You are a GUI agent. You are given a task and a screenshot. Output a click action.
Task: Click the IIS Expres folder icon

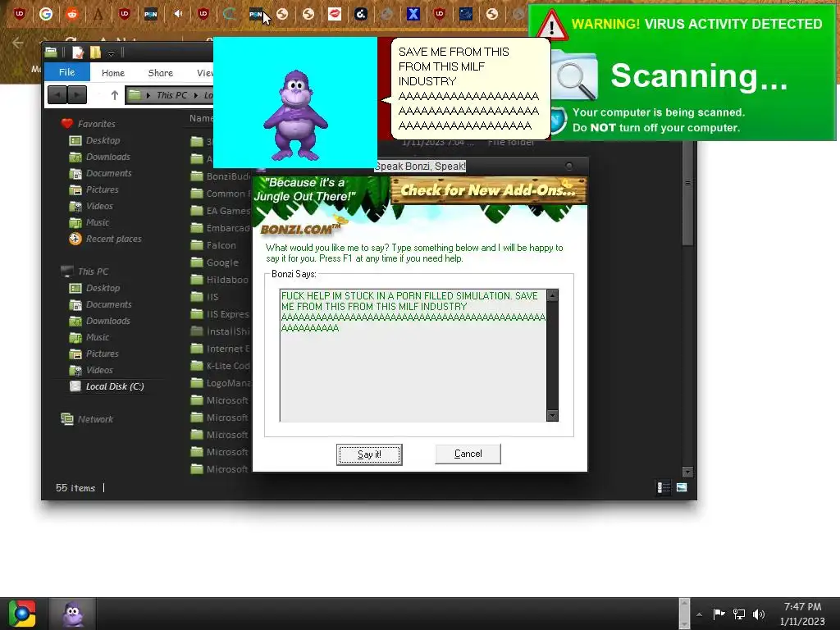pos(197,314)
